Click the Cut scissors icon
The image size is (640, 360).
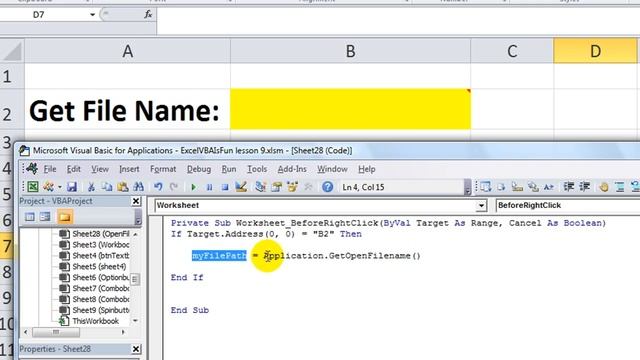point(91,187)
